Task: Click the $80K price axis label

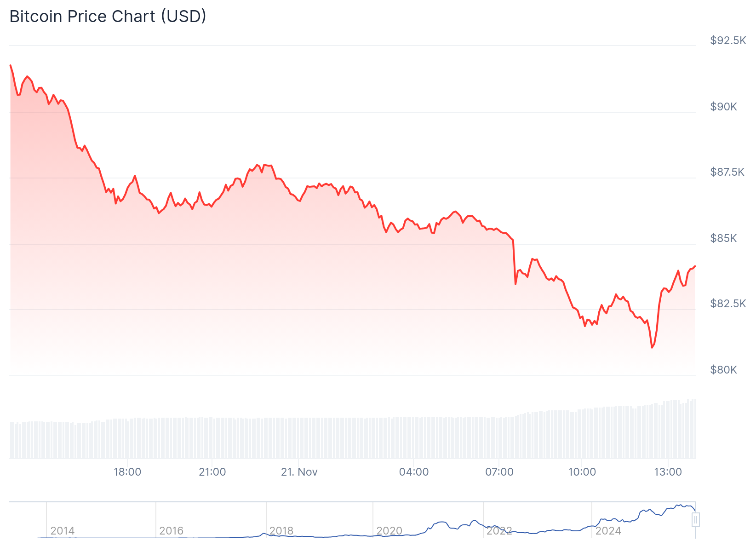Action: (x=723, y=370)
